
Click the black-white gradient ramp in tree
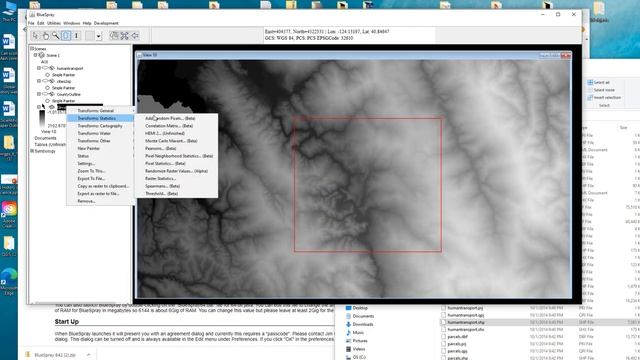(42, 119)
